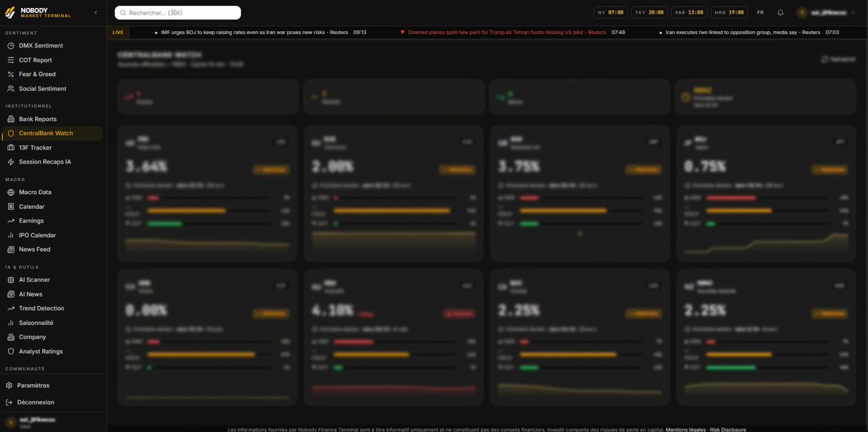Select the card showing rate 0.00%
868x432 pixels.
click(208, 337)
